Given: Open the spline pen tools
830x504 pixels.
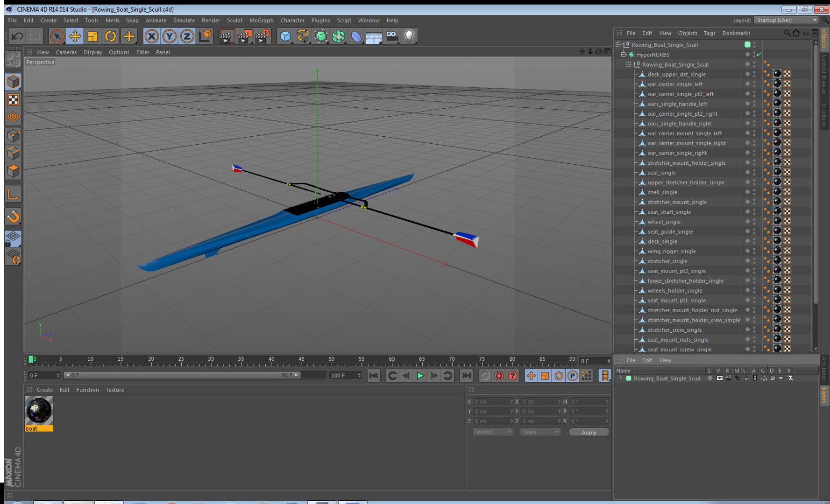Looking at the screenshot, I should (x=303, y=36).
